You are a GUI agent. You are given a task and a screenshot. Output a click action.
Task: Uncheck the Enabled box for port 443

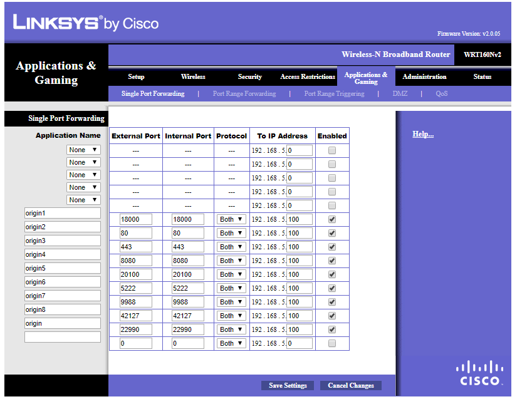pos(332,247)
